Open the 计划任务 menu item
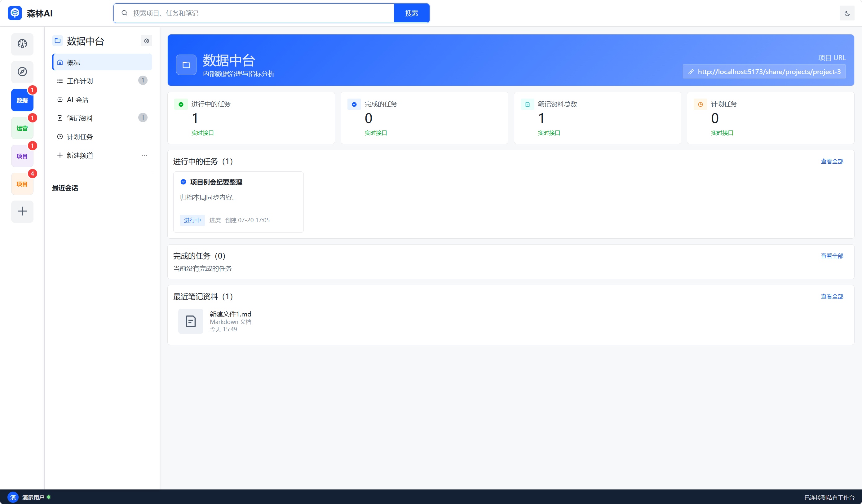 (x=102, y=137)
